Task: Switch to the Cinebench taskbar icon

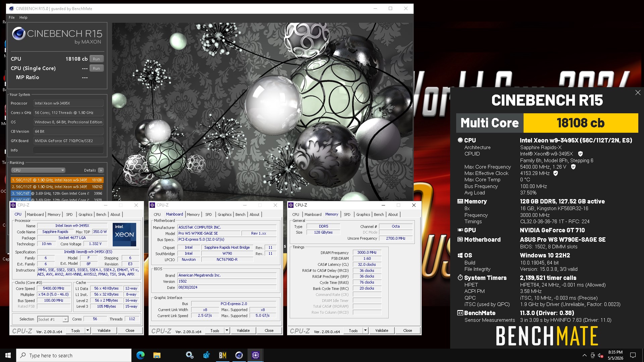Action: 239,355
